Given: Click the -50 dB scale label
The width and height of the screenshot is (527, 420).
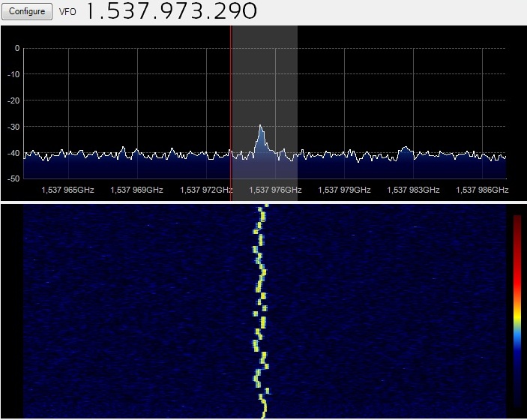Looking at the screenshot, I should [13, 178].
